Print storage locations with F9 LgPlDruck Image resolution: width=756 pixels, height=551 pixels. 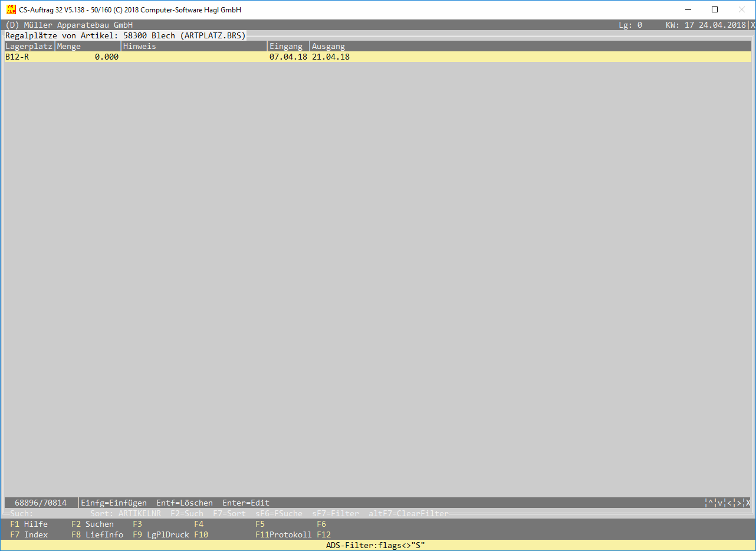(161, 534)
